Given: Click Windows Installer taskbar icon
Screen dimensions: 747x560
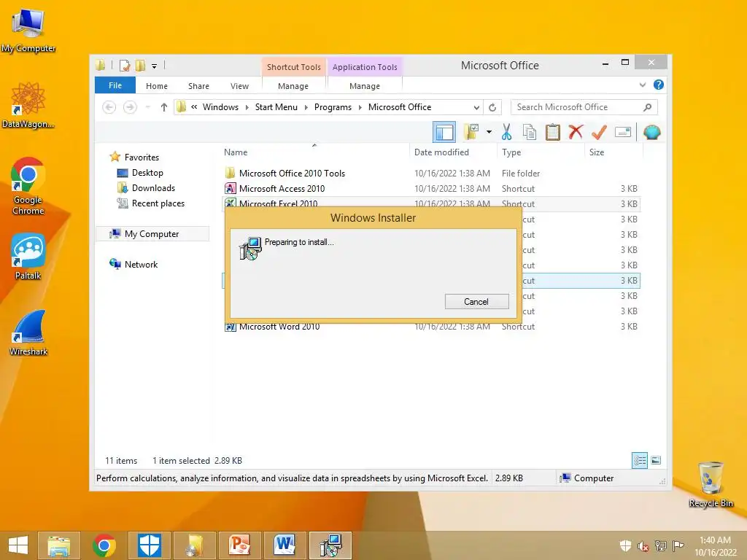Looking at the screenshot, I should [x=330, y=545].
